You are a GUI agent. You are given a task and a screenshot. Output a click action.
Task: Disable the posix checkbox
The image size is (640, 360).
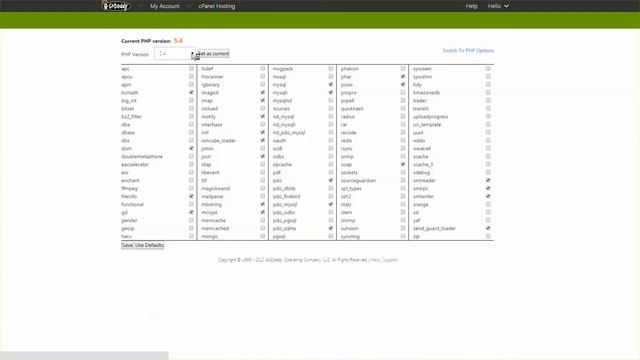(403, 84)
